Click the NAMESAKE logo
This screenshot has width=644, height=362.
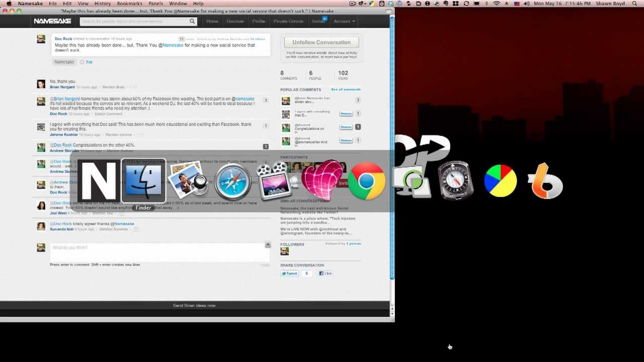click(x=52, y=22)
